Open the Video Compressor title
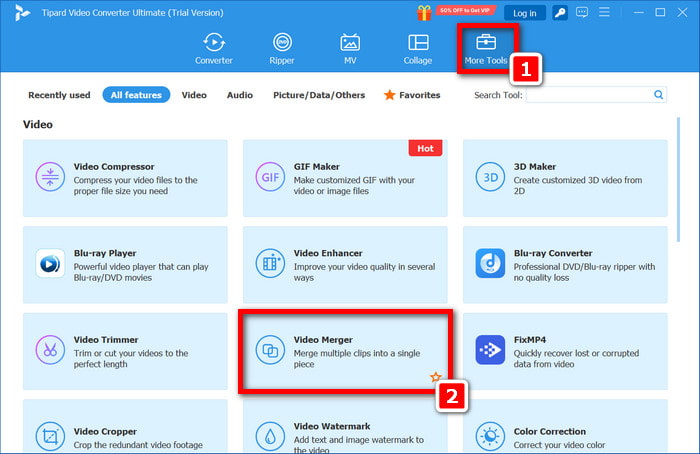This screenshot has width=700, height=454. coord(114,167)
